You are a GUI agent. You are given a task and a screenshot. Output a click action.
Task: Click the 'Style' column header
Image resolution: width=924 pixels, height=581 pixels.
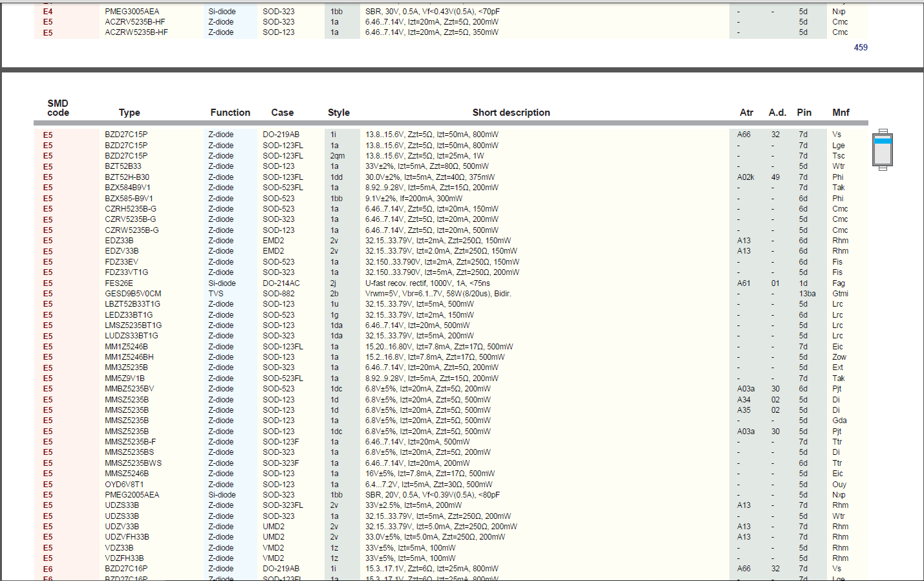click(339, 113)
